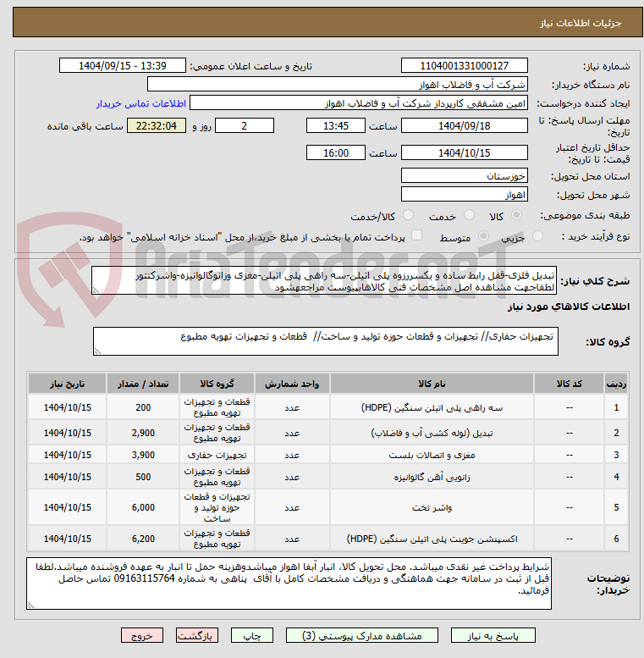Click the price validity time field 16:00
The image size is (644, 658).
(x=335, y=152)
